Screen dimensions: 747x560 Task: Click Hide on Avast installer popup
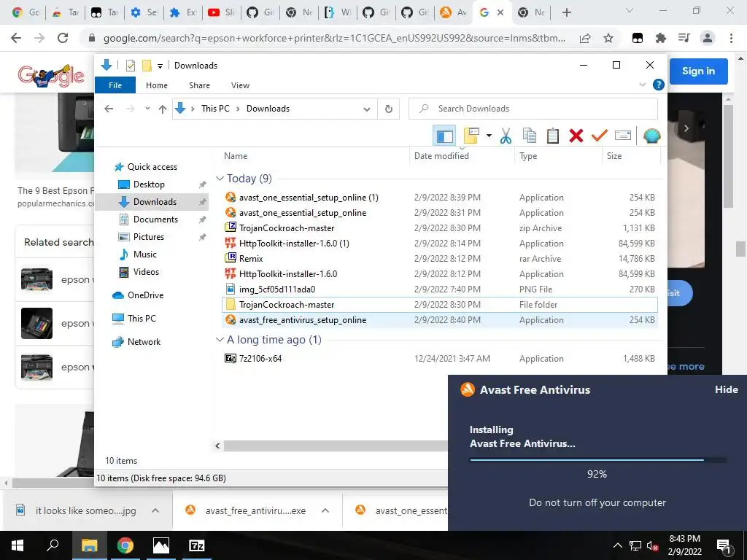(x=726, y=389)
